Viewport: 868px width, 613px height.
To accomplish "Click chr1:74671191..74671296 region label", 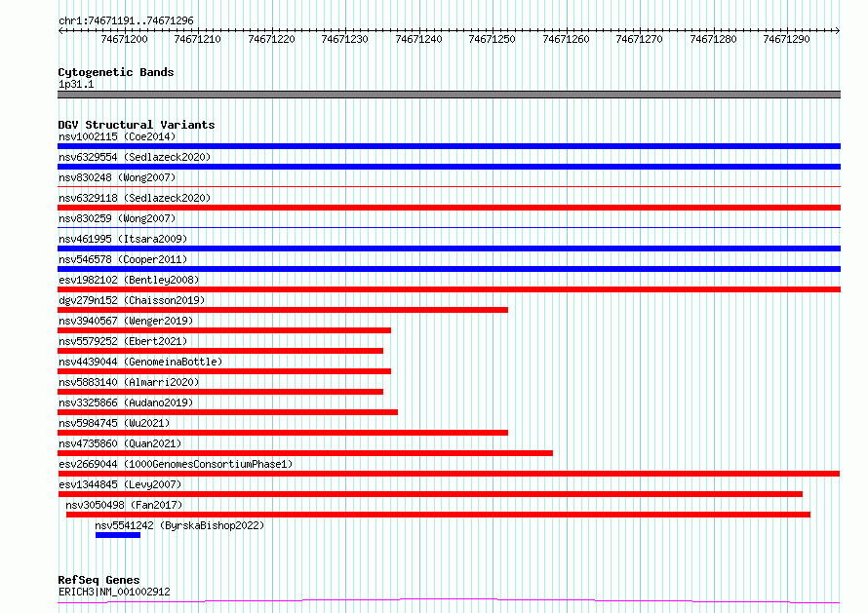I will pyautogui.click(x=126, y=21).
